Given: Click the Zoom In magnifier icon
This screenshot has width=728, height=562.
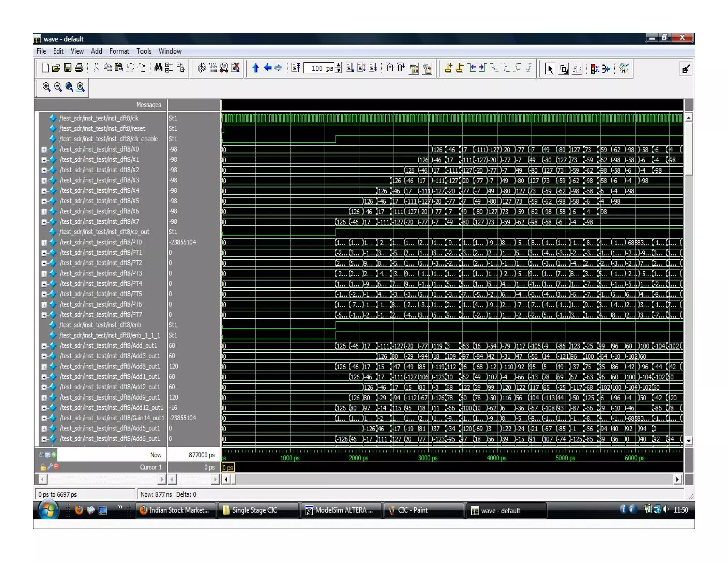Looking at the screenshot, I should click(x=46, y=87).
